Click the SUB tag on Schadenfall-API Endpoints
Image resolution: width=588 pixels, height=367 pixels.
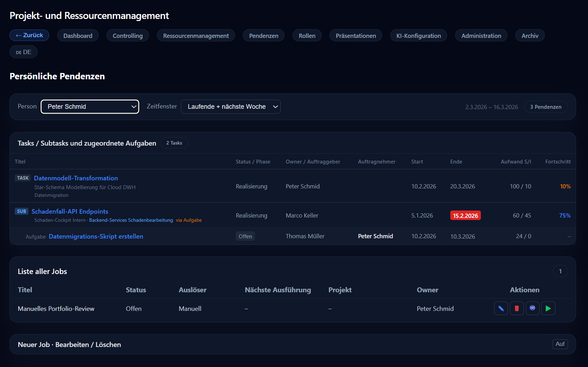pyautogui.click(x=21, y=211)
